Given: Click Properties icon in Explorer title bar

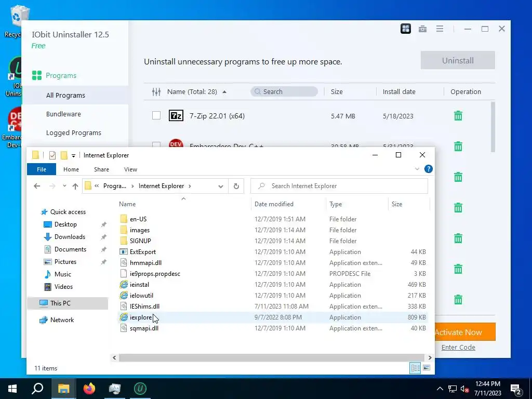Looking at the screenshot, I should 52,155.
